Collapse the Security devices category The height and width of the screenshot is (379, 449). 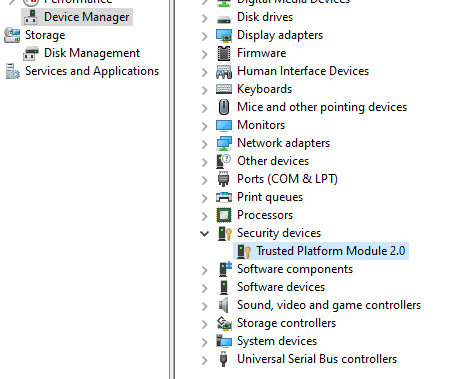click(204, 233)
